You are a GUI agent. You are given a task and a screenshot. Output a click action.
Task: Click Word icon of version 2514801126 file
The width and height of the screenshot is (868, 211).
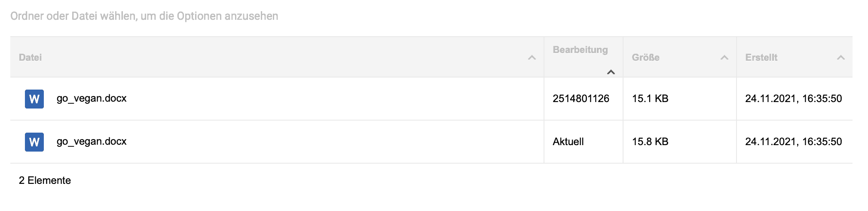click(x=34, y=99)
